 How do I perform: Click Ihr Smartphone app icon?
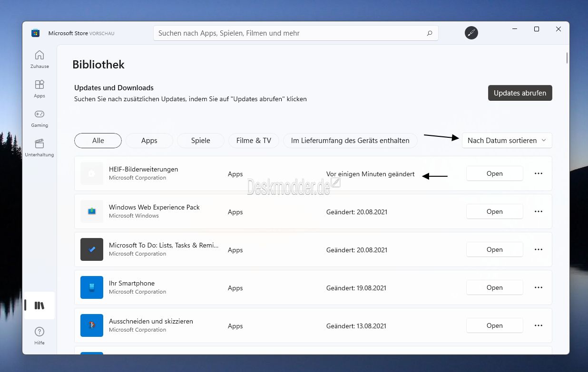92,287
